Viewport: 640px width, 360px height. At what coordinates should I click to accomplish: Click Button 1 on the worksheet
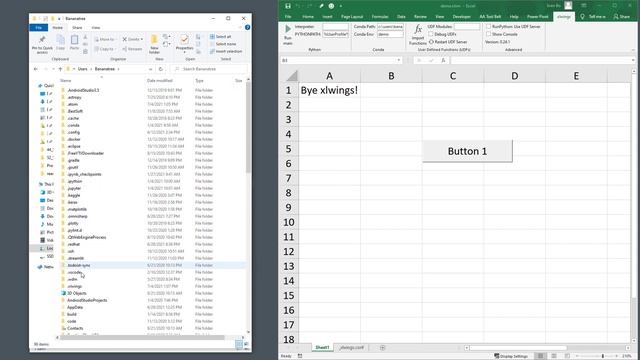tap(467, 151)
